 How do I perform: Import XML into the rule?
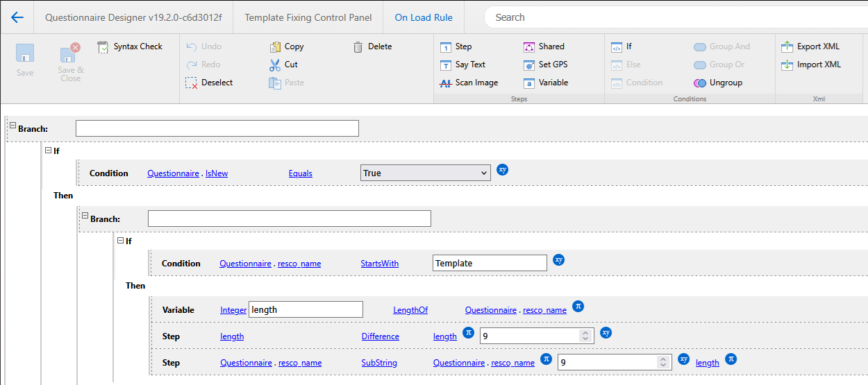pyautogui.click(x=811, y=65)
